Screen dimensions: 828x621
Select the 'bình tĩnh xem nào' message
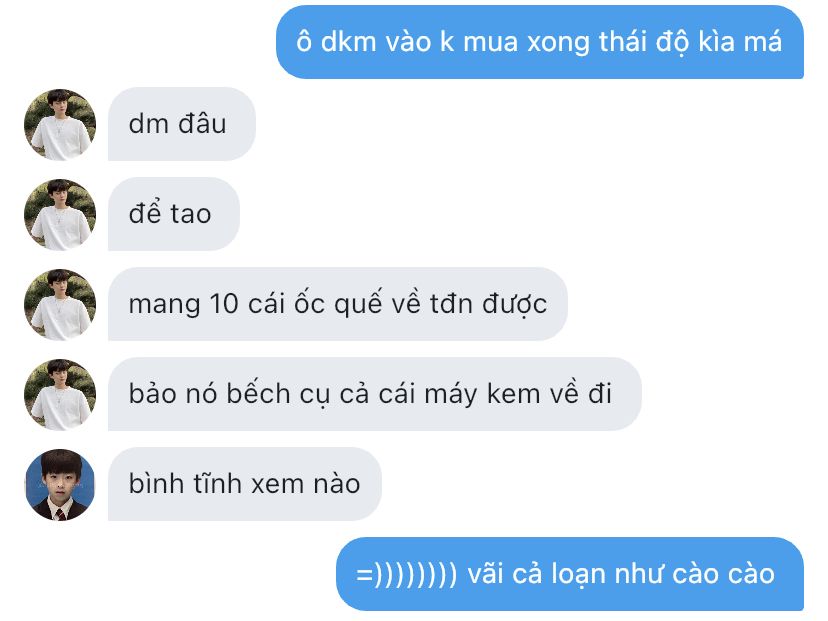point(244,484)
